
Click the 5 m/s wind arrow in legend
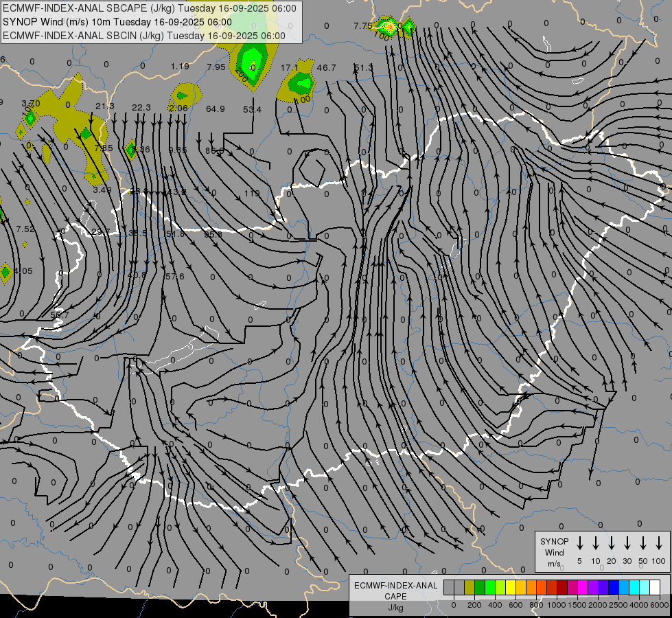(580, 543)
